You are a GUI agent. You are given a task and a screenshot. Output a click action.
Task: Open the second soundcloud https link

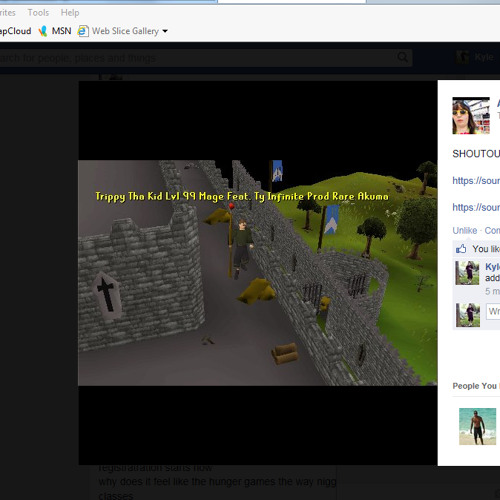tap(476, 207)
